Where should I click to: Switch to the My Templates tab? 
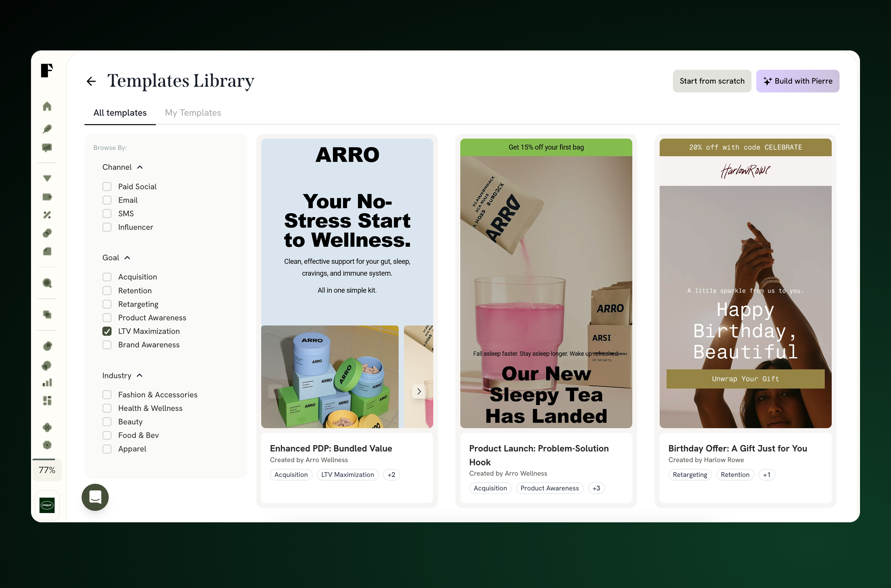click(193, 113)
